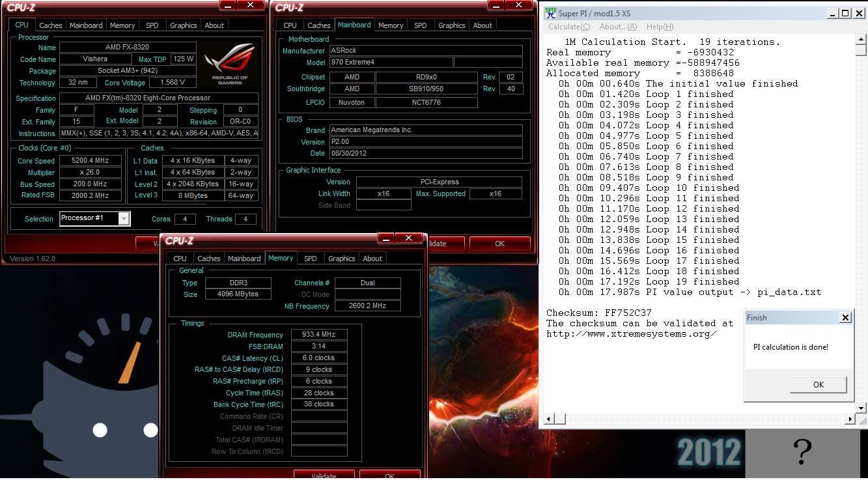Image resolution: width=868 pixels, height=480 pixels.
Task: Click the xtremesystems.org URL text
Action: click(631, 334)
